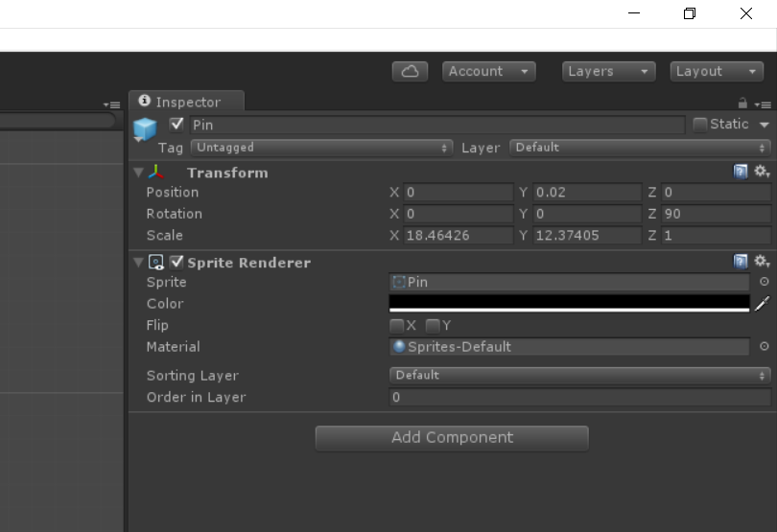This screenshot has width=777, height=532.
Task: Click the Sorting Layer label
Action: 193,376
